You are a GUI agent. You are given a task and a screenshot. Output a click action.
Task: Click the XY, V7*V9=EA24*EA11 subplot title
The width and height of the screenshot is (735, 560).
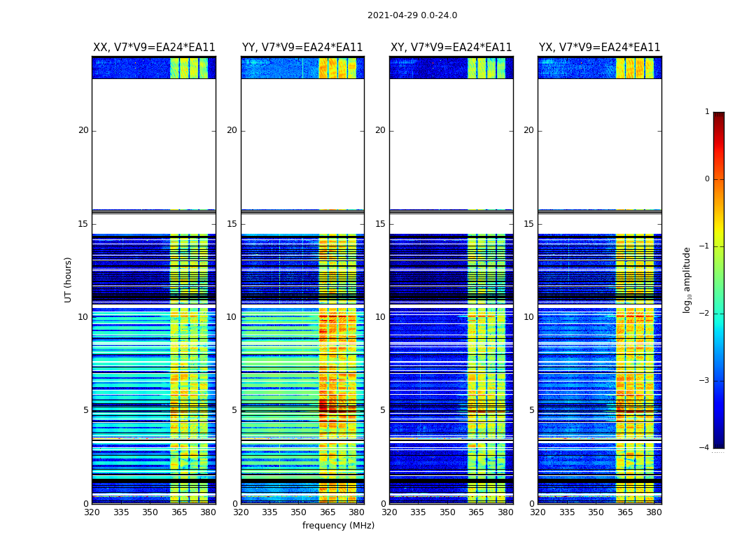tap(451, 48)
